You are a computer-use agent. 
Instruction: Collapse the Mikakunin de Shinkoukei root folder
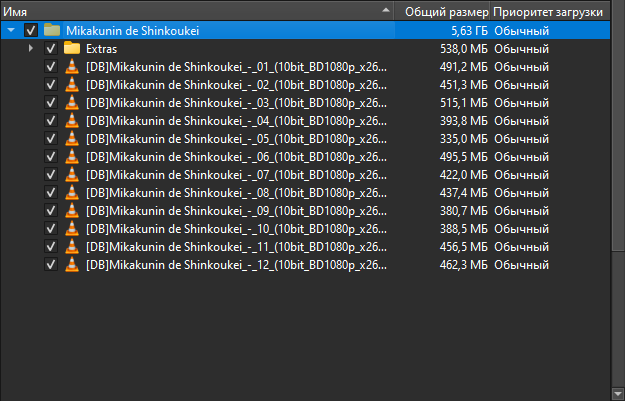(11, 31)
